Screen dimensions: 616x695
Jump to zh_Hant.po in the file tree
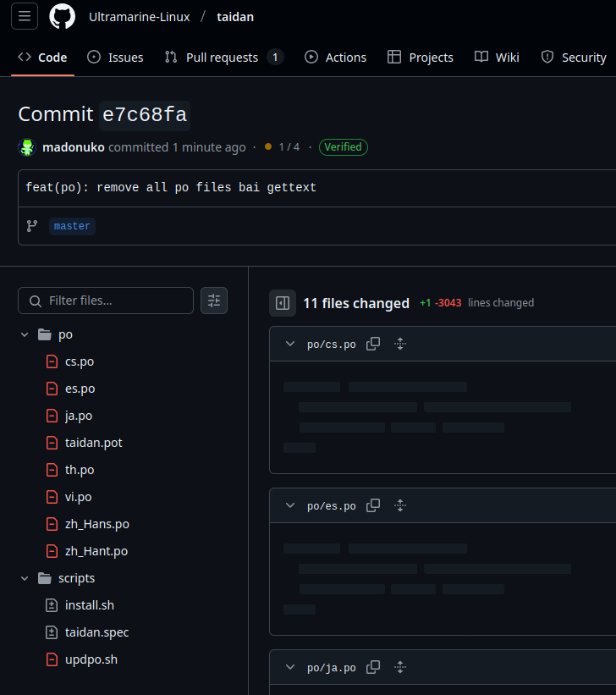96,551
